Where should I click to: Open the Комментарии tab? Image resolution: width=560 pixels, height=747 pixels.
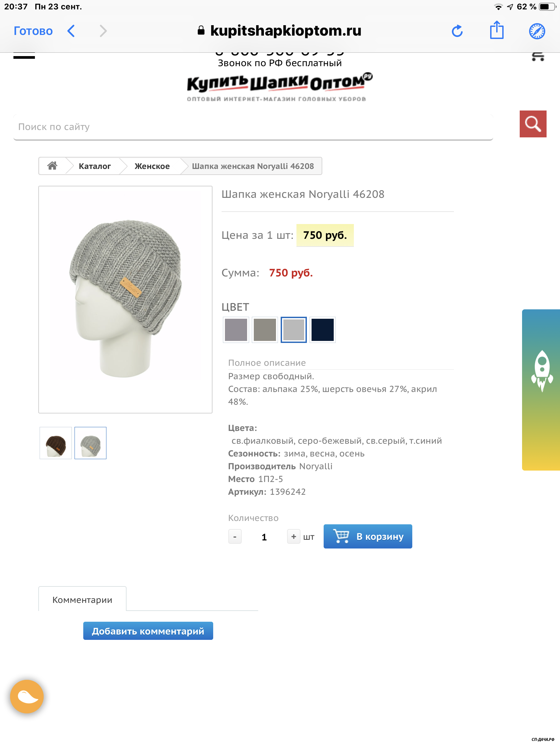(82, 600)
